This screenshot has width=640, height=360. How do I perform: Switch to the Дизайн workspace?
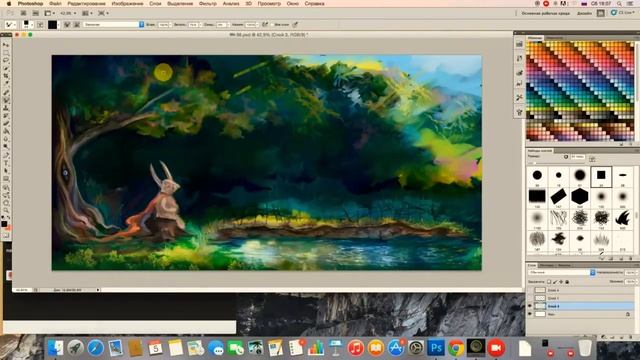tap(584, 13)
